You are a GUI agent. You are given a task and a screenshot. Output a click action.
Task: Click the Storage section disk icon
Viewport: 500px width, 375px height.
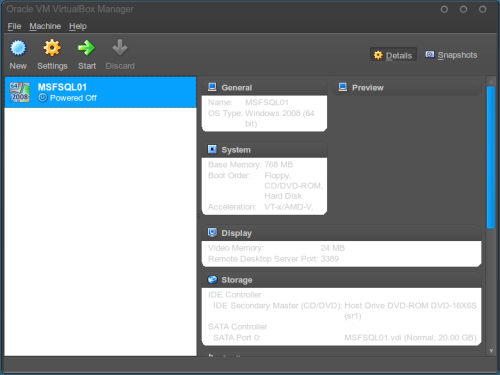coord(212,279)
